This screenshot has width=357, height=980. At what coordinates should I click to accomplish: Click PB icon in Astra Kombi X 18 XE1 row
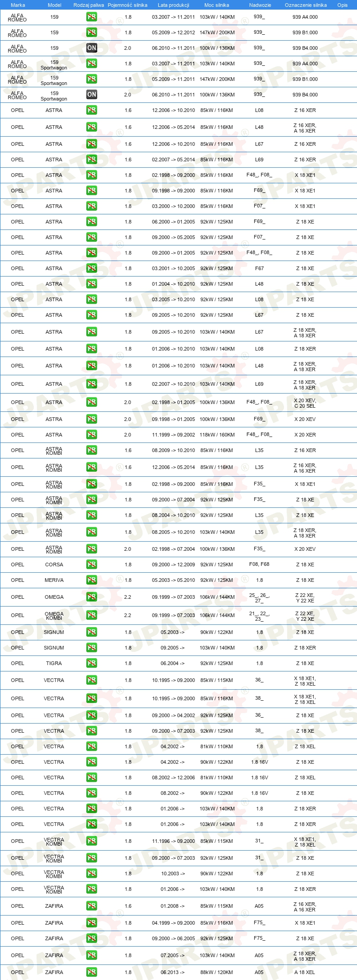click(x=92, y=484)
